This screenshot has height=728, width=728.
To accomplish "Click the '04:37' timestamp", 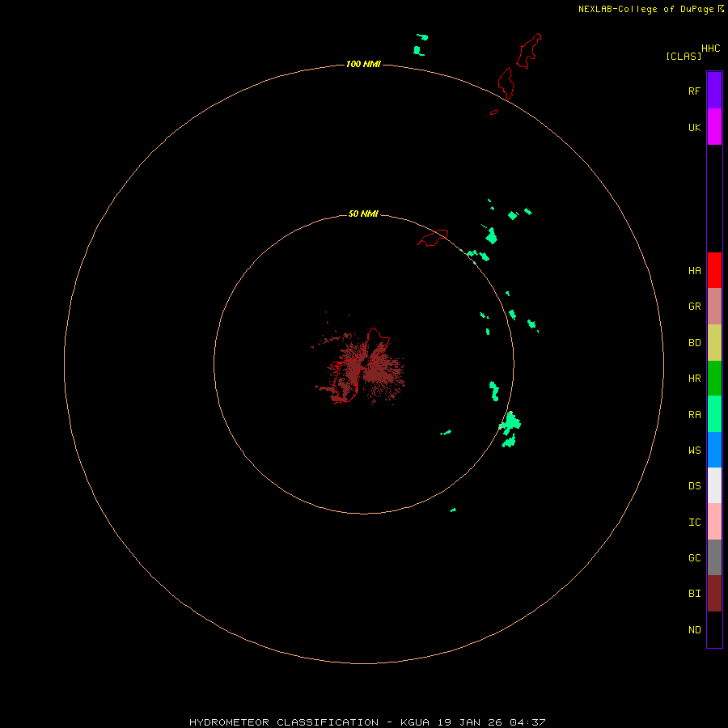I will pyautogui.click(x=527, y=722).
